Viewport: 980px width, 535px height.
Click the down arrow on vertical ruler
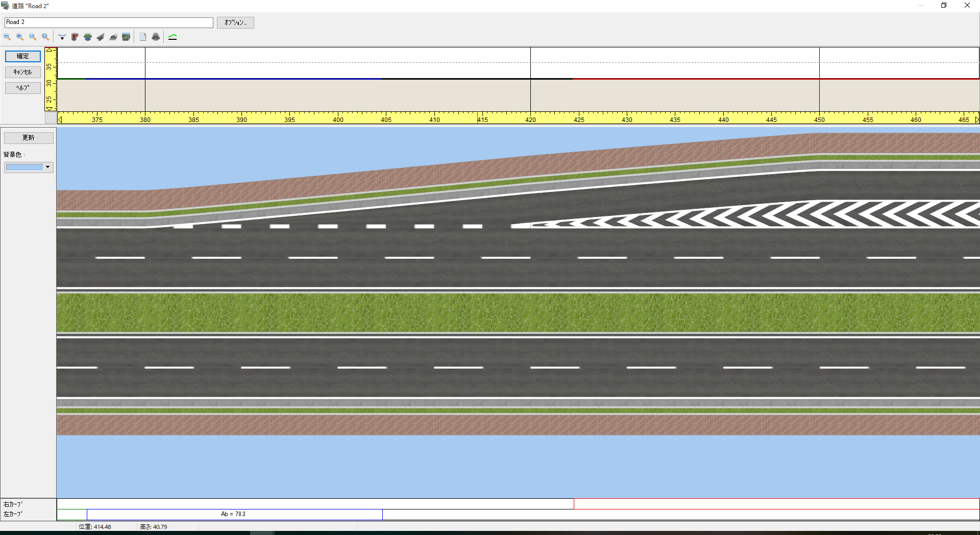(x=50, y=108)
